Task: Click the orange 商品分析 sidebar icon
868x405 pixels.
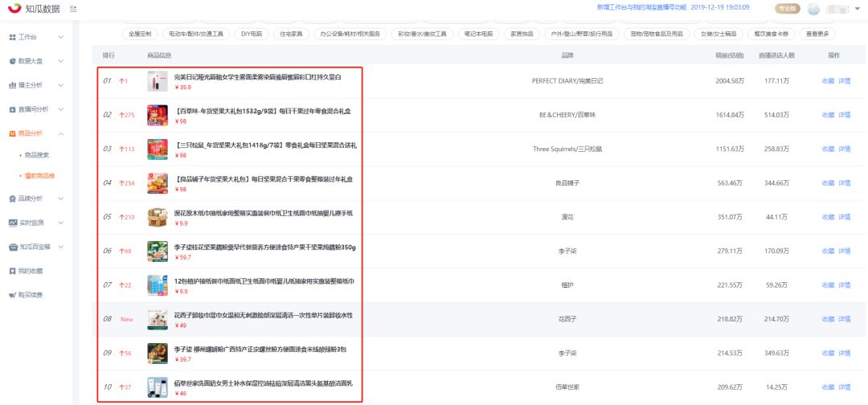Action: click(12, 133)
